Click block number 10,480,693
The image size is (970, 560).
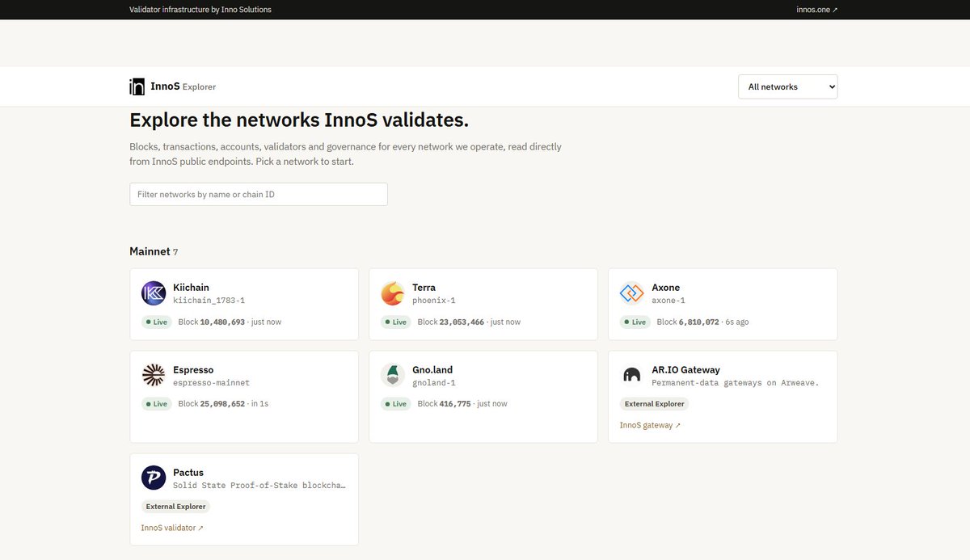[x=222, y=322]
